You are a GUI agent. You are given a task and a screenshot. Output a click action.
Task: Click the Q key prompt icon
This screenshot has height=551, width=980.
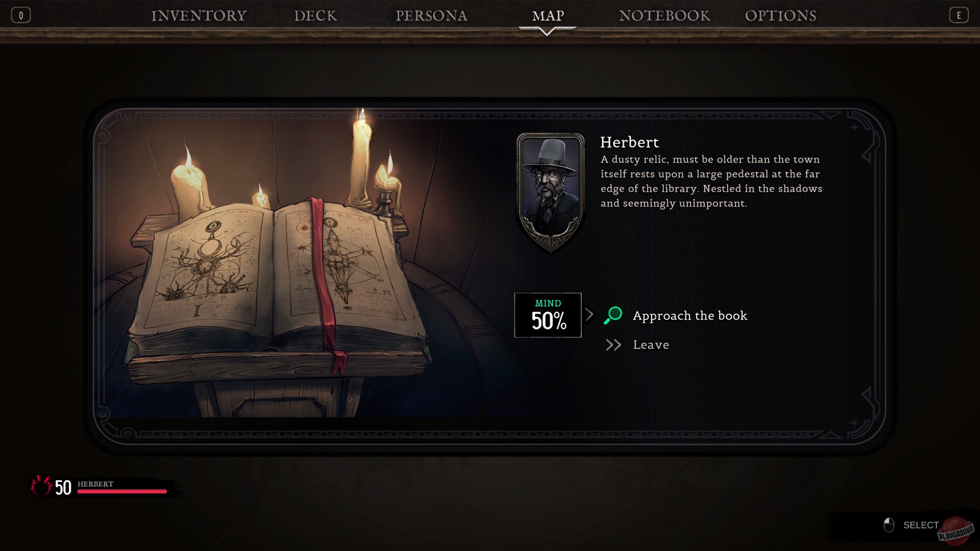(21, 15)
